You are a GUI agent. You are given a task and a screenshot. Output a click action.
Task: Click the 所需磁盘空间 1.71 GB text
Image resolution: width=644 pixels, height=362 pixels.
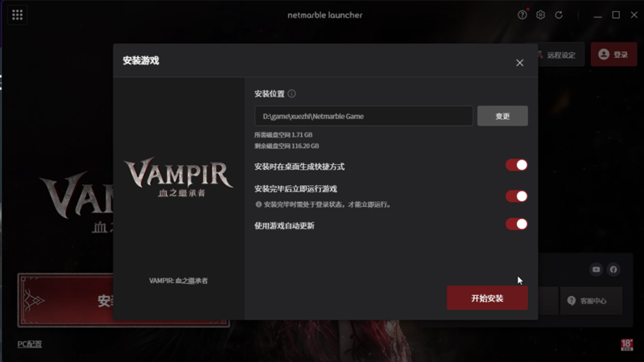coord(283,134)
